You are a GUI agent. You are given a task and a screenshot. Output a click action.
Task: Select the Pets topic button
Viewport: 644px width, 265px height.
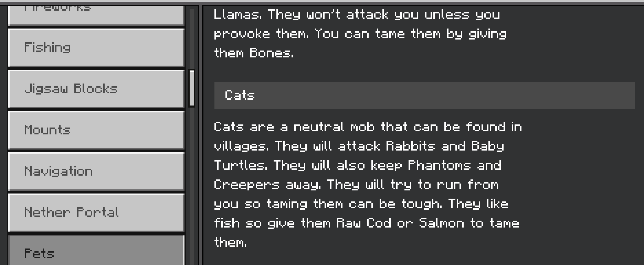tap(96, 253)
